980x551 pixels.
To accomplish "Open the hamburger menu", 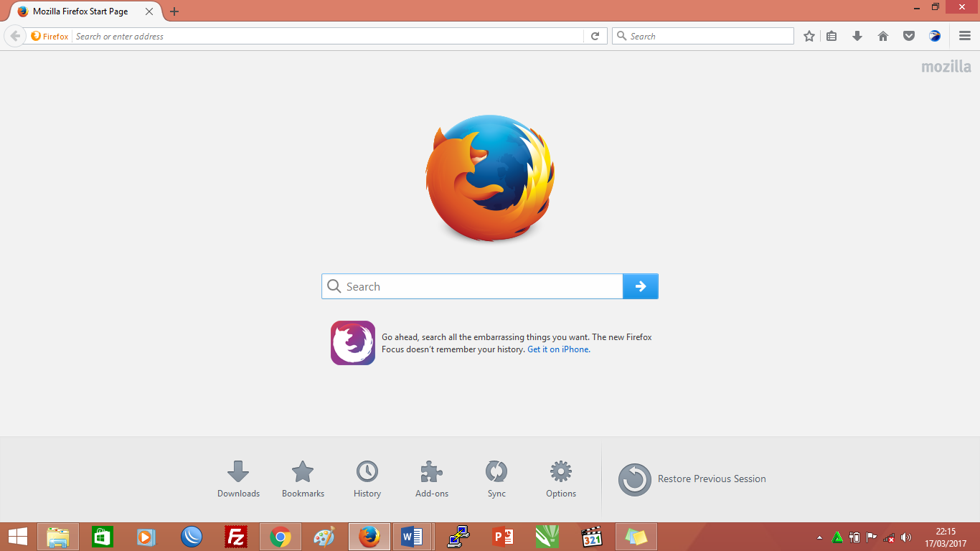I will (x=965, y=36).
